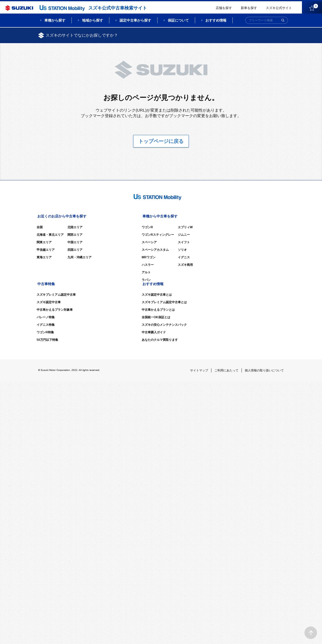322x644 pixels.
Task: Open 50万円以下特集 link
Action: tap(47, 340)
